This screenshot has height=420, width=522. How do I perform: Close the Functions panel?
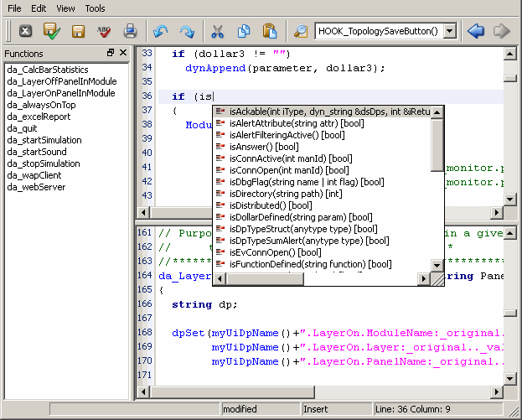tap(123, 54)
